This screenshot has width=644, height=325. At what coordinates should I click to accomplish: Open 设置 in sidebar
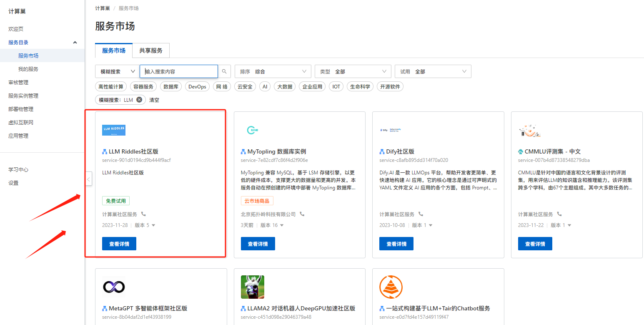[x=13, y=183]
